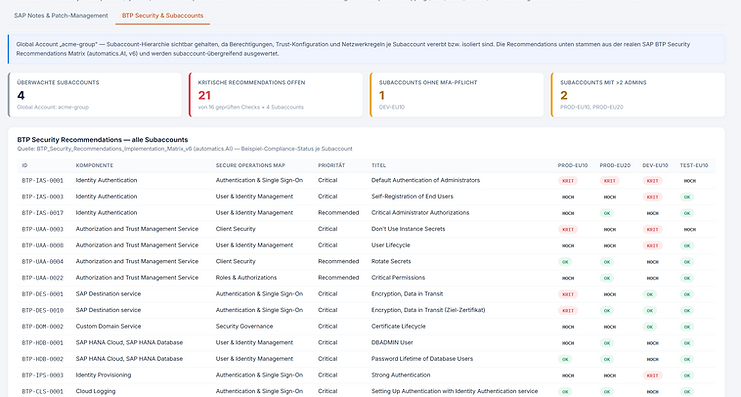Image resolution: width=741 pixels, height=397 pixels.
Task: Click title Password Lifetime of Database Users
Action: coord(422,359)
